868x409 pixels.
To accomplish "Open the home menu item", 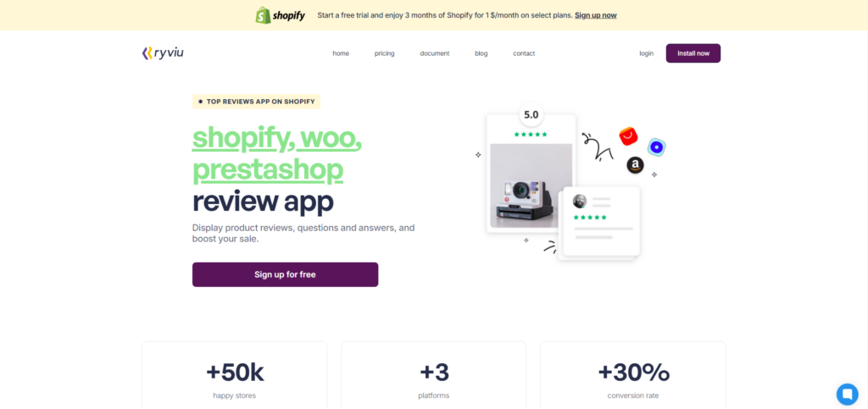I will coord(341,53).
